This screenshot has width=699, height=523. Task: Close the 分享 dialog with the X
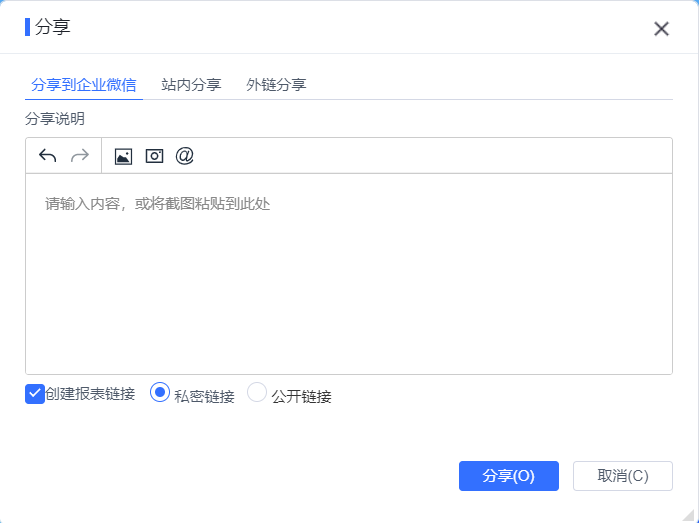point(662,29)
